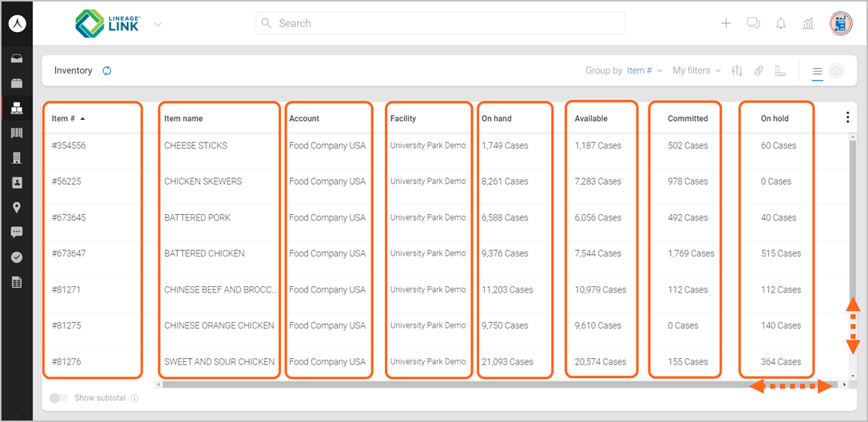Open the chat messages icon

click(753, 23)
